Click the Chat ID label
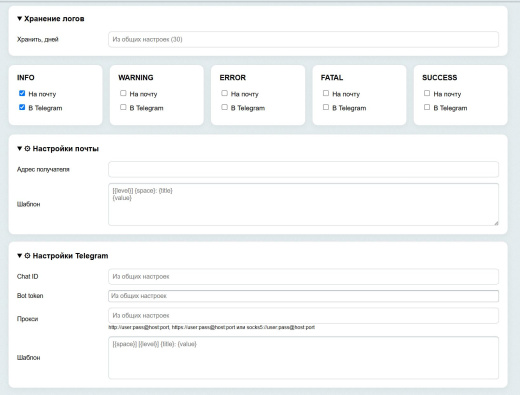The width and height of the screenshot is (520, 395). click(x=28, y=277)
